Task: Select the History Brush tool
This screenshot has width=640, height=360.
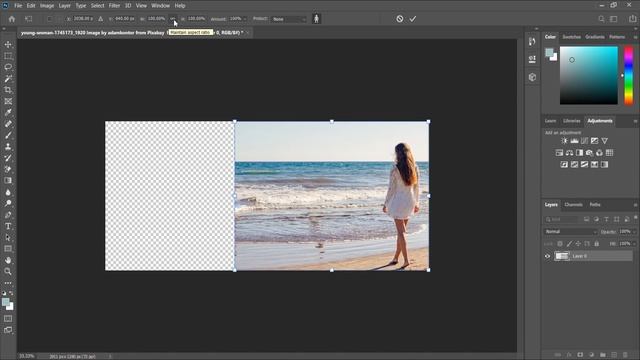Action: click(8, 158)
